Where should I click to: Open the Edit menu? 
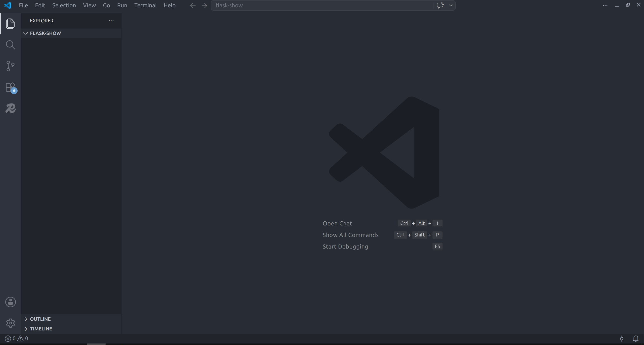pos(40,5)
